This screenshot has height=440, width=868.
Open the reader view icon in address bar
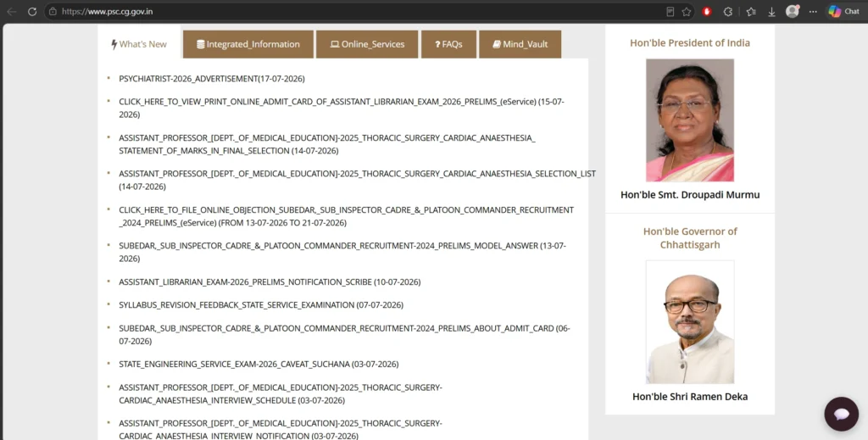click(670, 11)
